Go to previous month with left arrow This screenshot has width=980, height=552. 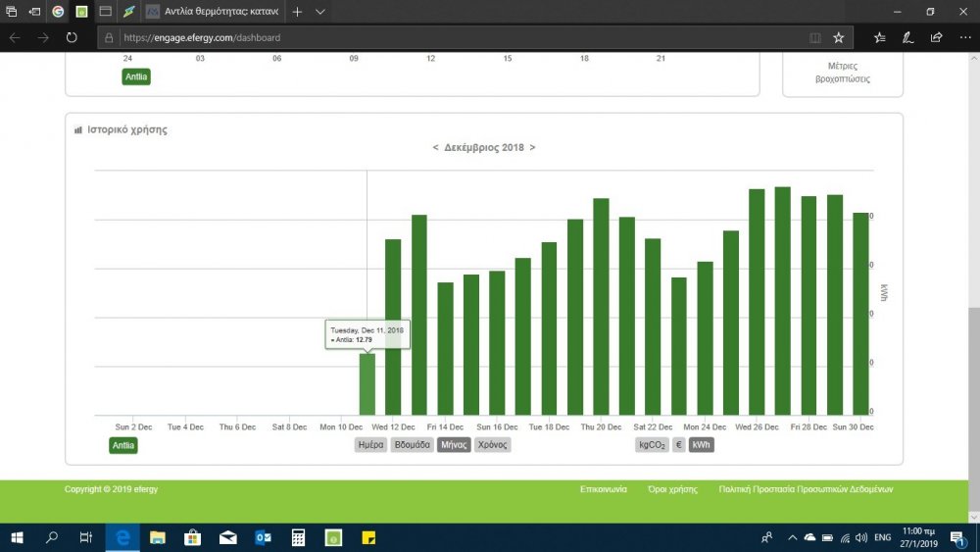point(436,147)
